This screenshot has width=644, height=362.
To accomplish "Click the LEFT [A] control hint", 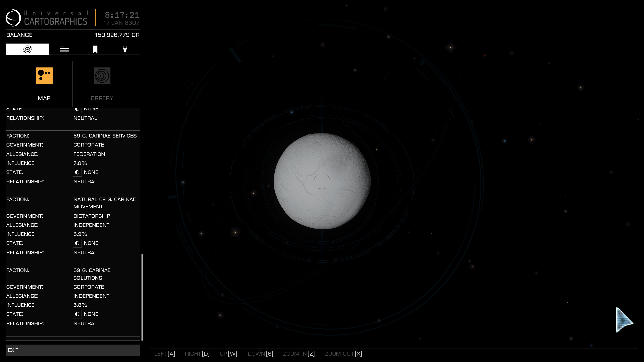I will tap(165, 354).
